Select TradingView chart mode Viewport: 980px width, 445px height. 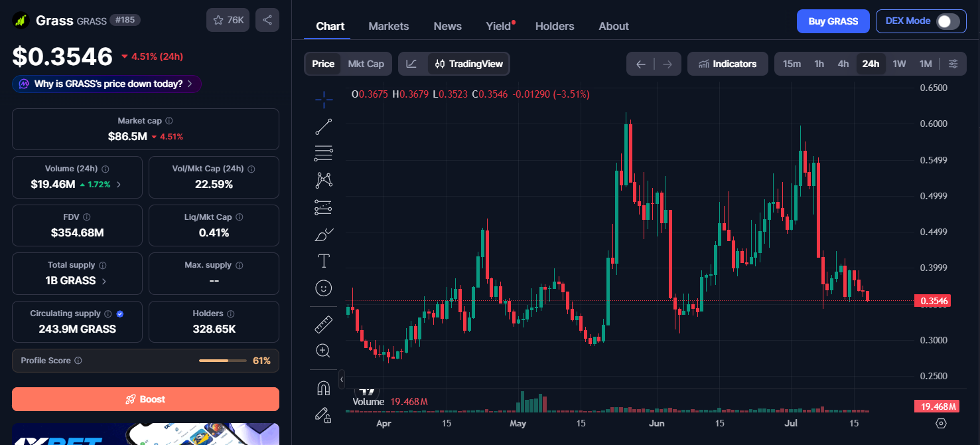point(468,64)
